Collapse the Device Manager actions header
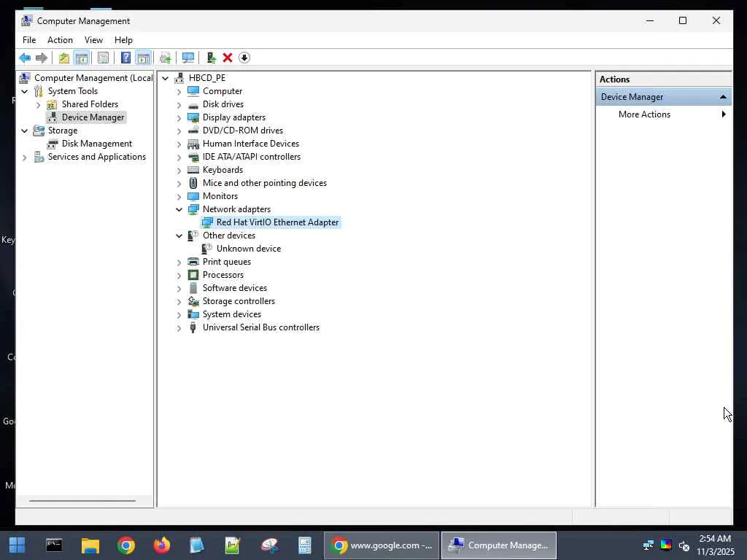Screen dimensions: 747x560 [723, 97]
